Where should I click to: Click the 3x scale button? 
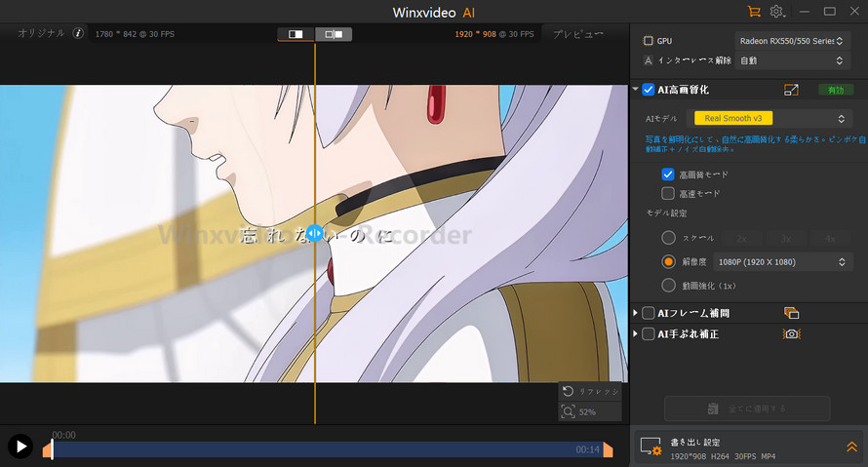tap(786, 239)
